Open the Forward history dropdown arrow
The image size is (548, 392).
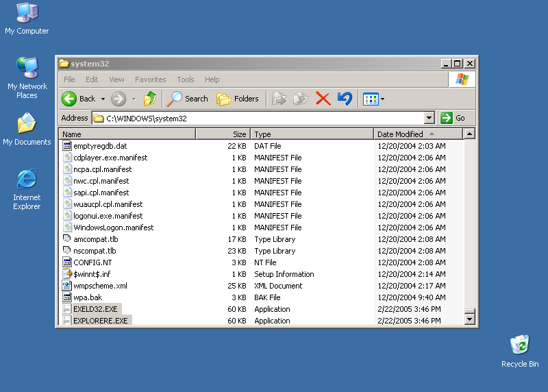[x=134, y=99]
